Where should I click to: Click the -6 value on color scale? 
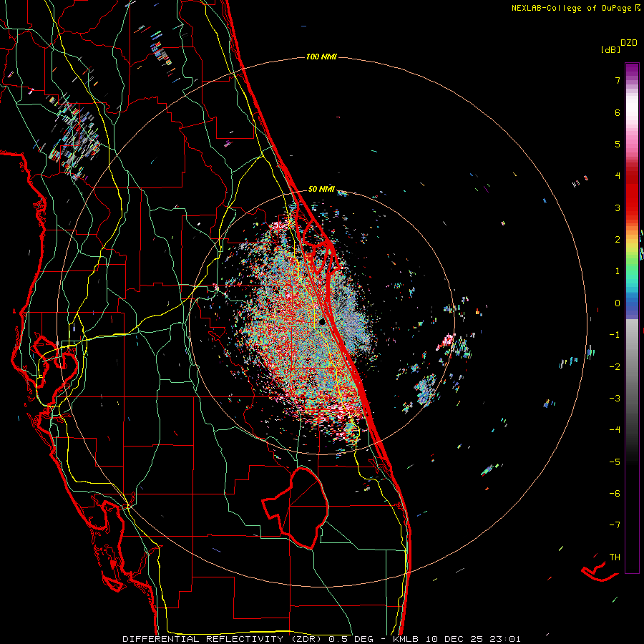(615, 493)
